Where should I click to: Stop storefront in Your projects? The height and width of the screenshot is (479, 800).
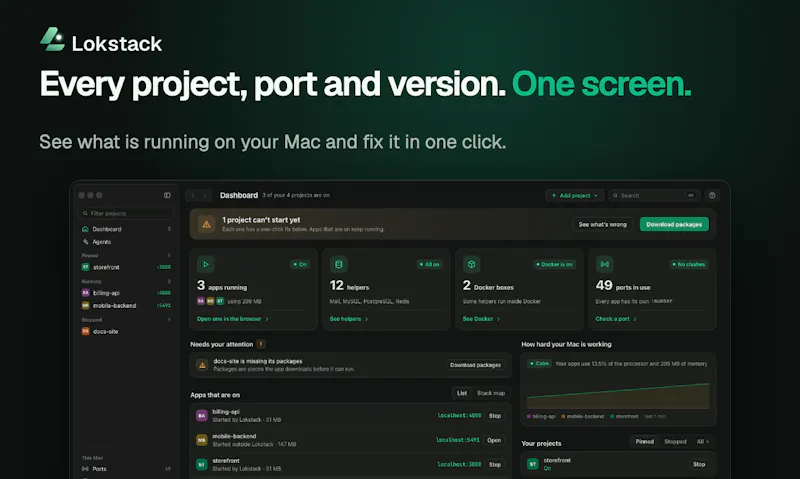tap(699, 464)
